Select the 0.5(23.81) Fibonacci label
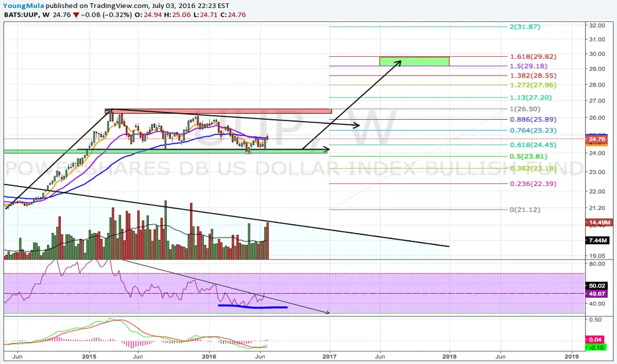Viewport: 617px width, 364px height. coord(529,156)
